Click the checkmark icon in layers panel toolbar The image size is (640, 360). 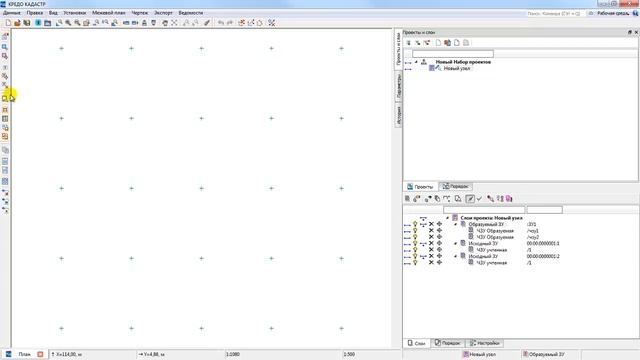click(x=479, y=199)
